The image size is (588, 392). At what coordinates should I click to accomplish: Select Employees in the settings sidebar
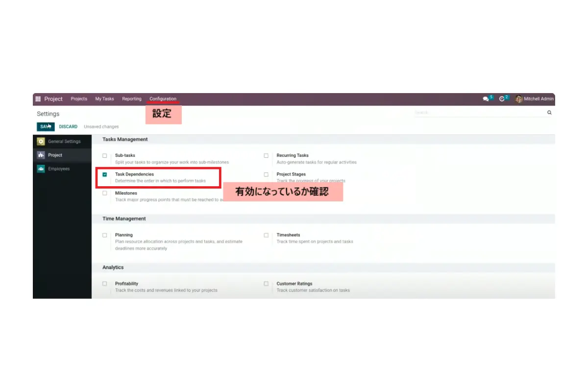62,169
